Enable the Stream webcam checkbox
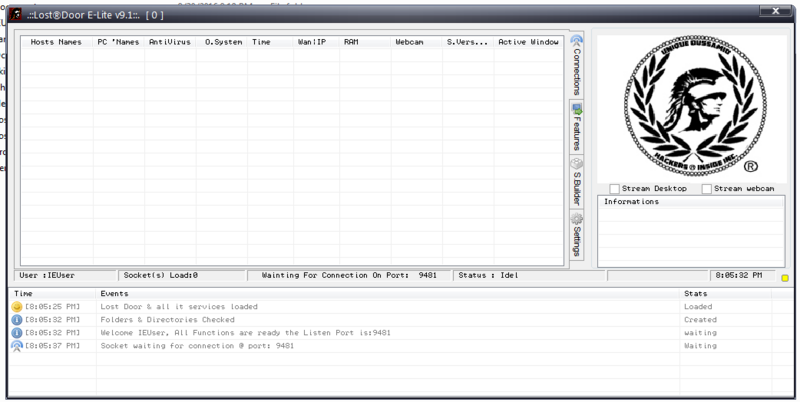The image size is (800, 402). click(706, 189)
